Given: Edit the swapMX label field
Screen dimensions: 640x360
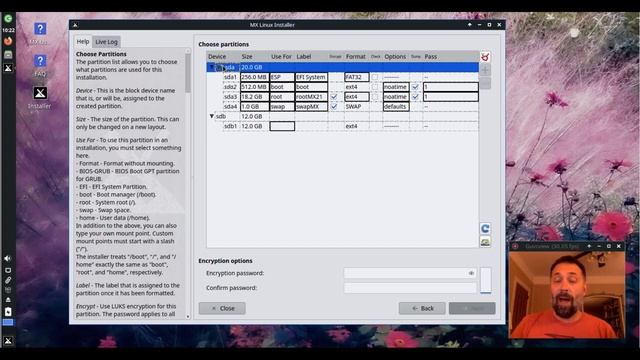Looking at the screenshot, I should click(x=311, y=107).
